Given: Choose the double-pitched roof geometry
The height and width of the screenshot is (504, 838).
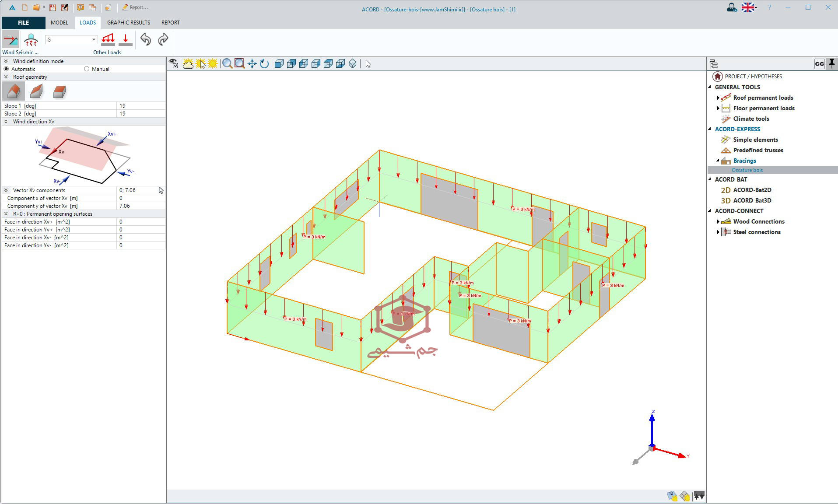Looking at the screenshot, I should 14,91.
